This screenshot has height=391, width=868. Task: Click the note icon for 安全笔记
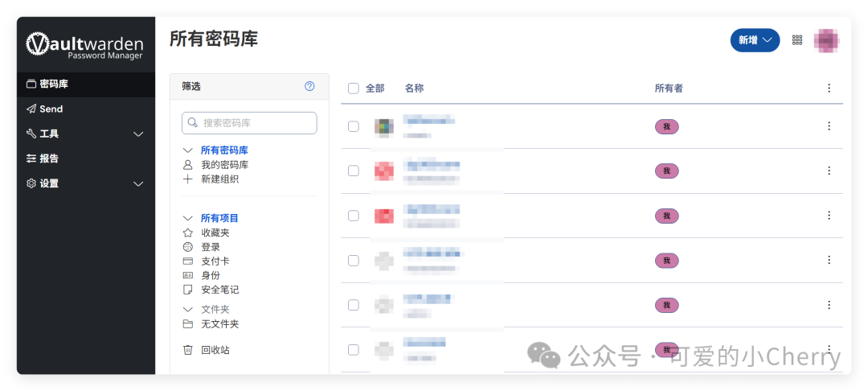[187, 289]
